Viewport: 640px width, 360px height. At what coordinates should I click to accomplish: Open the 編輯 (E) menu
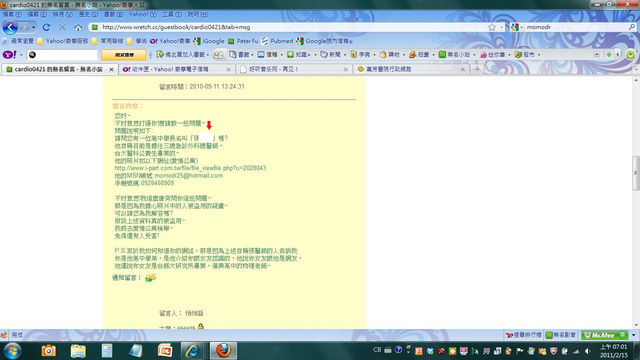[x=37, y=15]
